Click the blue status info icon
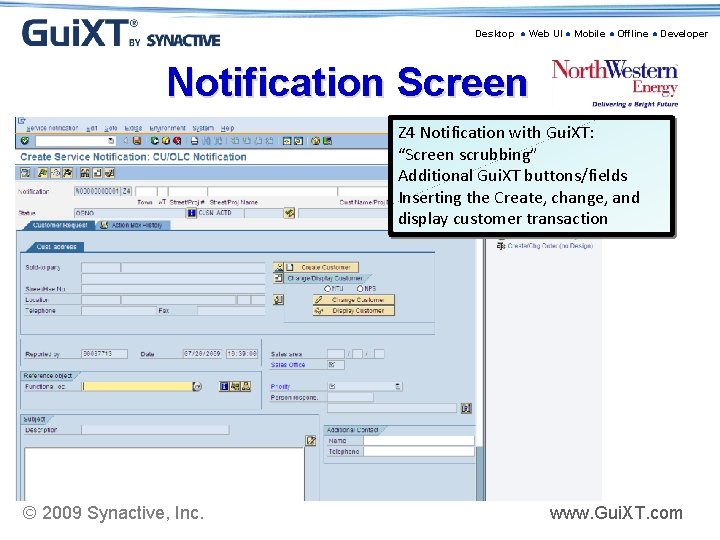The width and height of the screenshot is (720, 540). 191,213
